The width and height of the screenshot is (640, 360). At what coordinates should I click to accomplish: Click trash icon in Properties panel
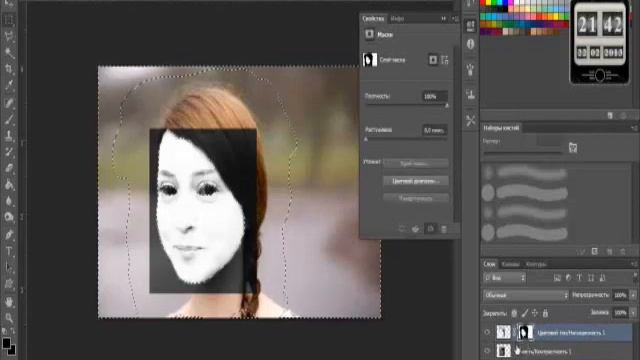click(444, 229)
